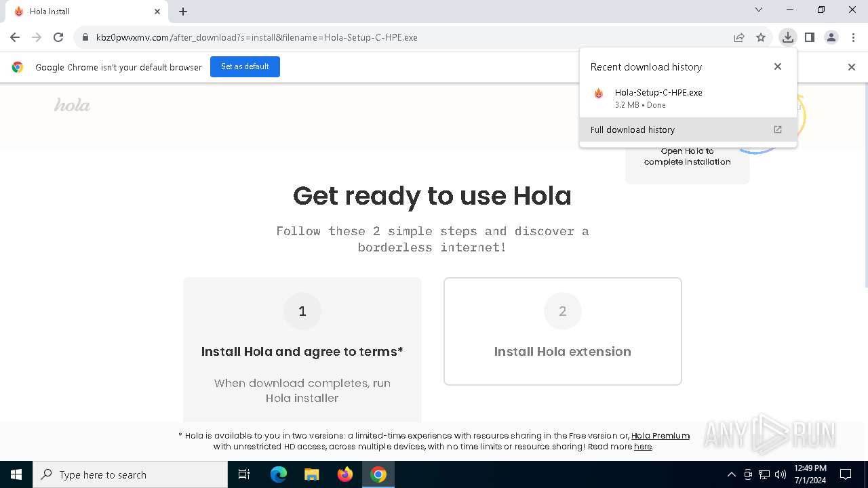Click the Hola flame file icon in downloads
868x488 pixels.
tap(599, 94)
